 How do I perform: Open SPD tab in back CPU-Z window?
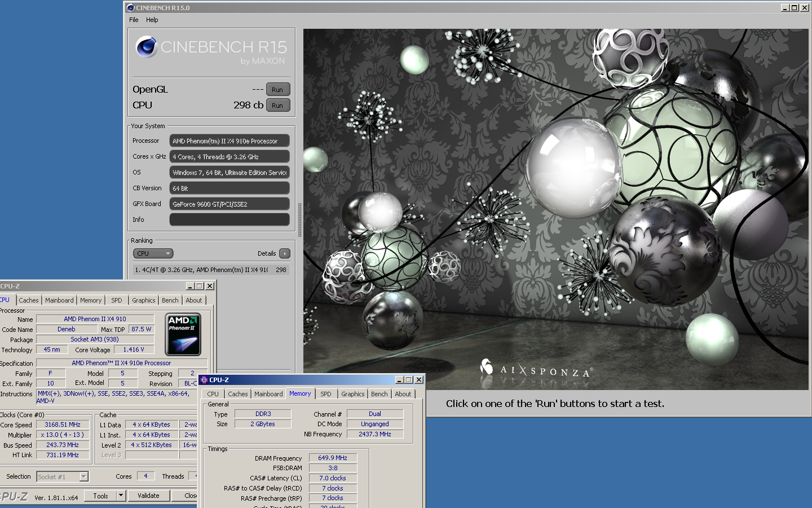tap(117, 300)
